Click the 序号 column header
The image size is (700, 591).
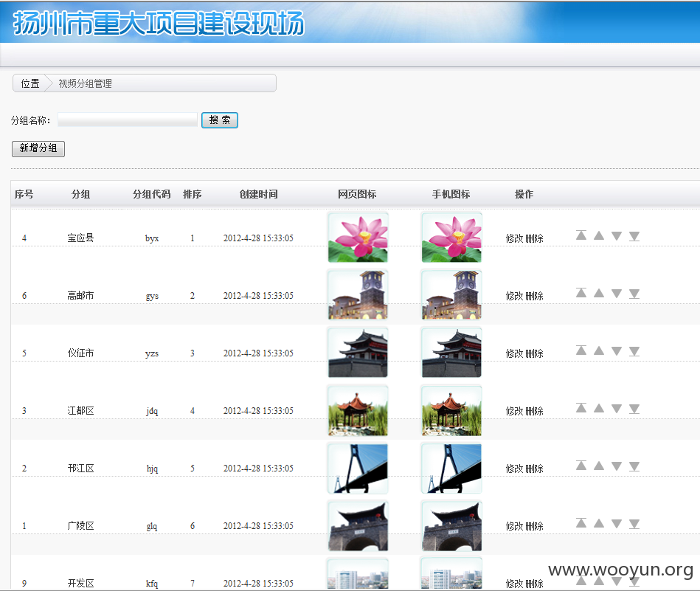pos(24,194)
